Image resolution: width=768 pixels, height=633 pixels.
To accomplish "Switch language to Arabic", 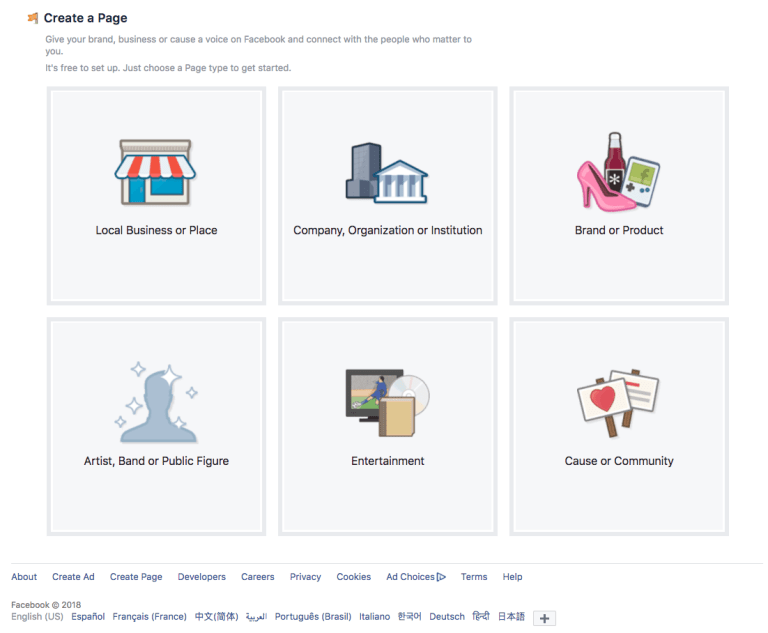I will click(256, 616).
